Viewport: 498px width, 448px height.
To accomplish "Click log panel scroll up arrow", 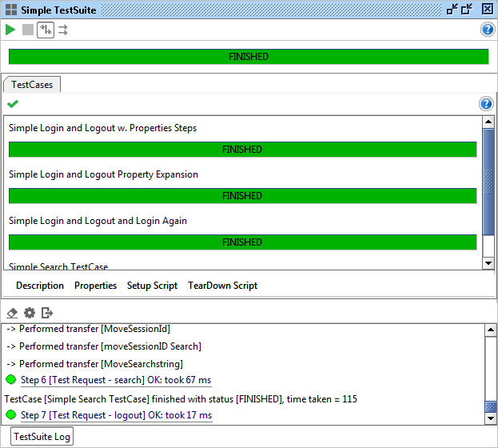I will (x=491, y=330).
